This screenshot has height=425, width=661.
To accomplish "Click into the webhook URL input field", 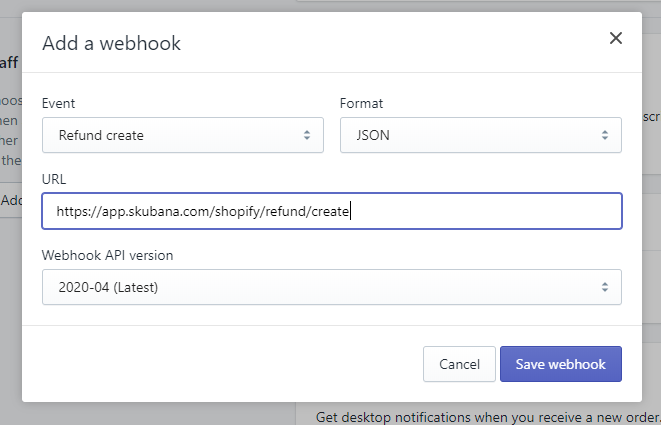I will [332, 211].
